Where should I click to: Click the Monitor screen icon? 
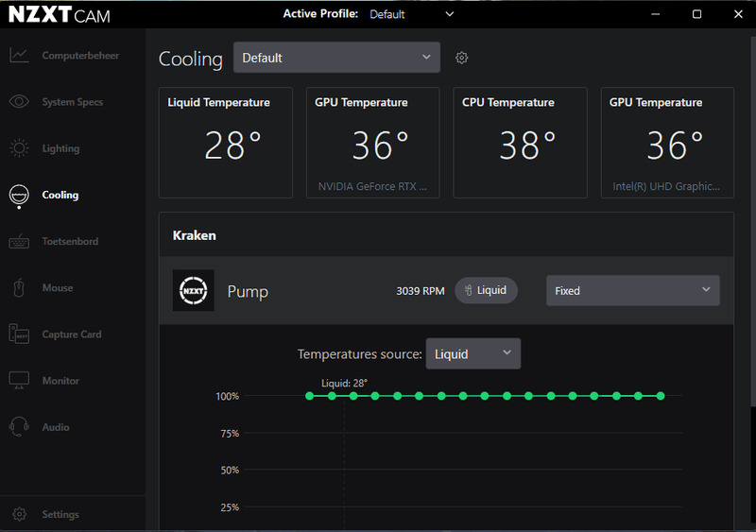[x=19, y=381]
